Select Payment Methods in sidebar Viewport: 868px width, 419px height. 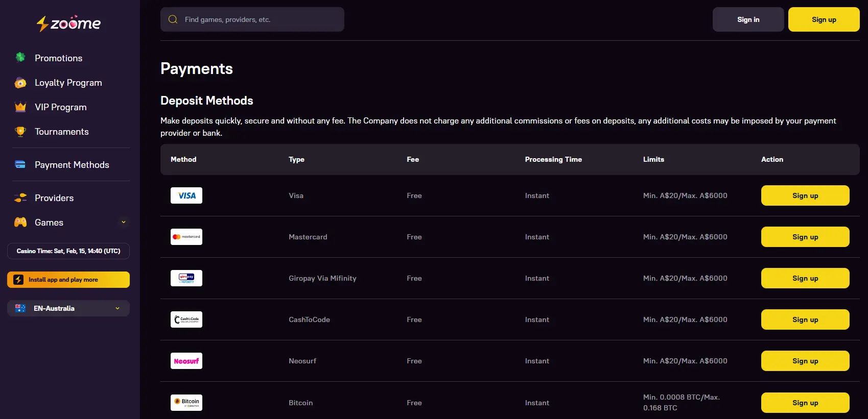click(72, 165)
